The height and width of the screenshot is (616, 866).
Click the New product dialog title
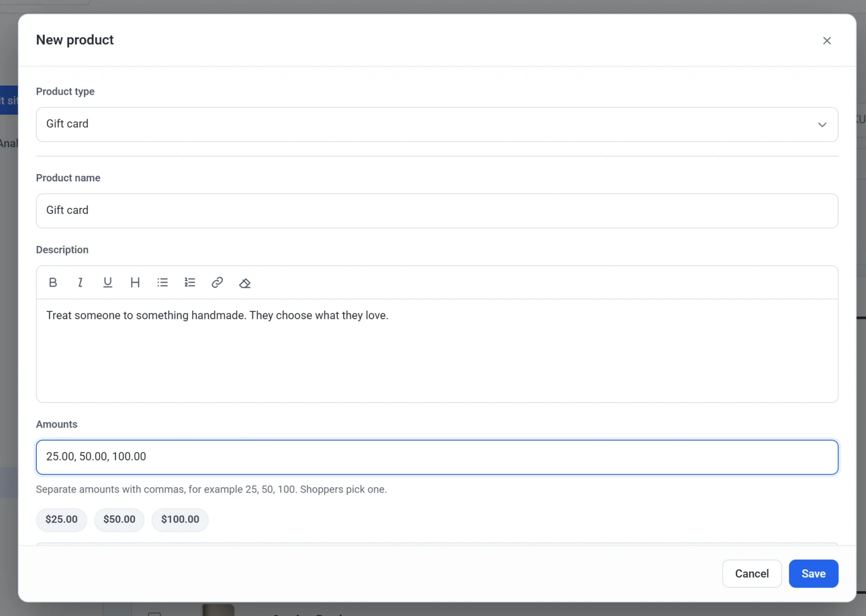(75, 40)
